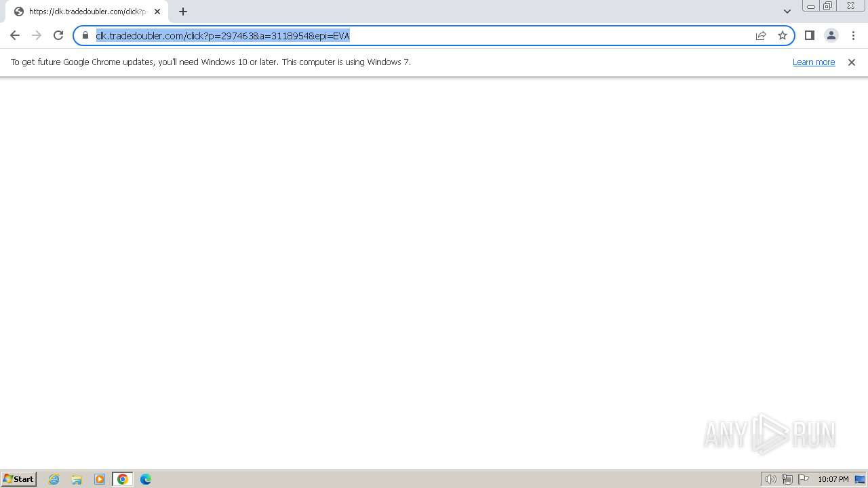This screenshot has height=488, width=868.
Task: Open a new tab with plus button
Action: click(x=183, y=12)
